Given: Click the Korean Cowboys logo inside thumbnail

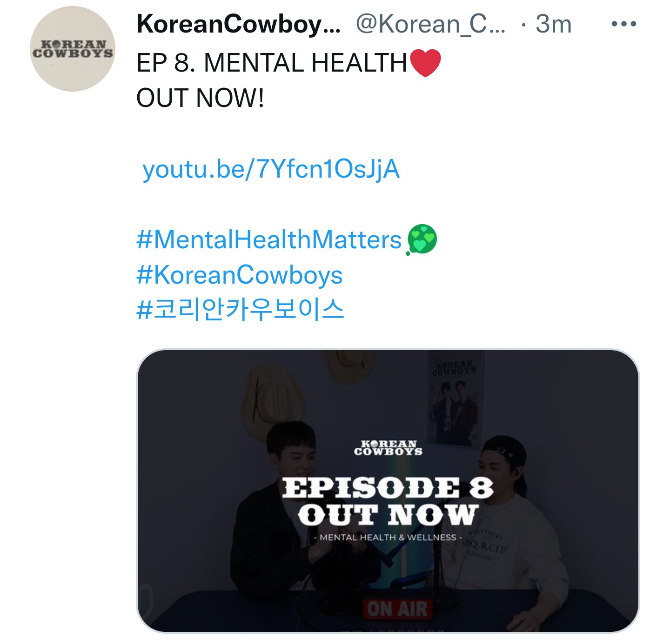Looking at the screenshot, I should pyautogui.click(x=388, y=447).
